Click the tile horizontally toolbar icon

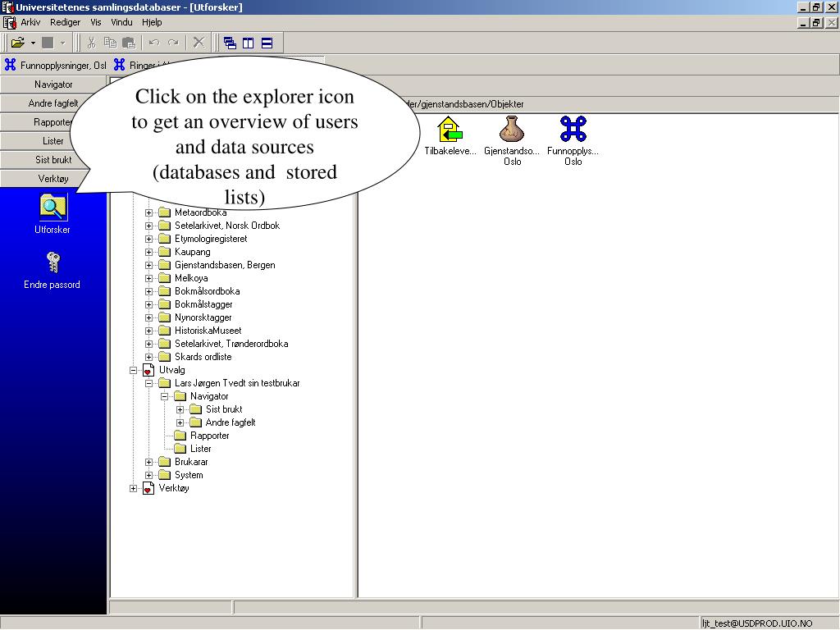tap(267, 43)
